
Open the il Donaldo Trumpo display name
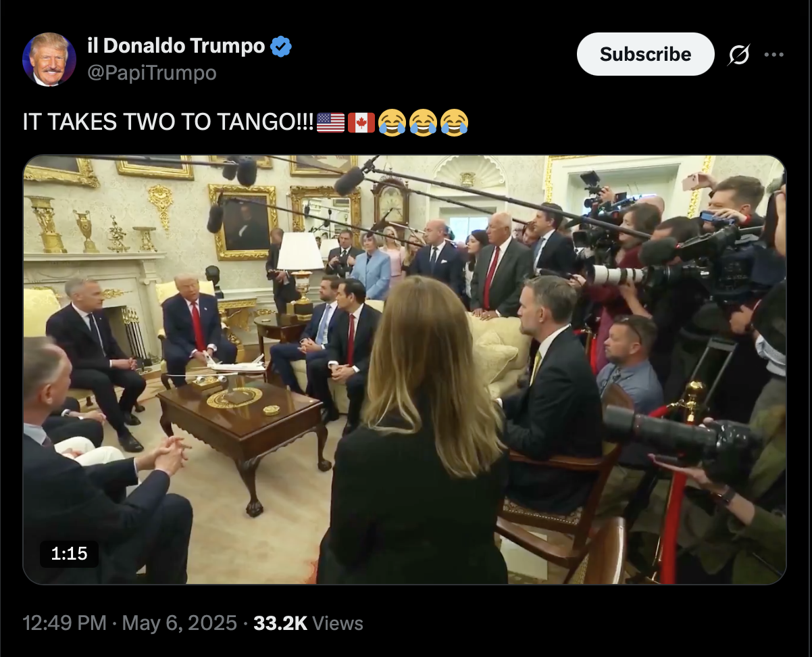point(176,46)
